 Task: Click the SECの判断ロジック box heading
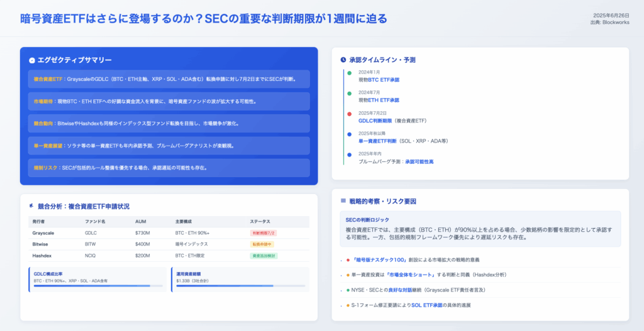367,220
